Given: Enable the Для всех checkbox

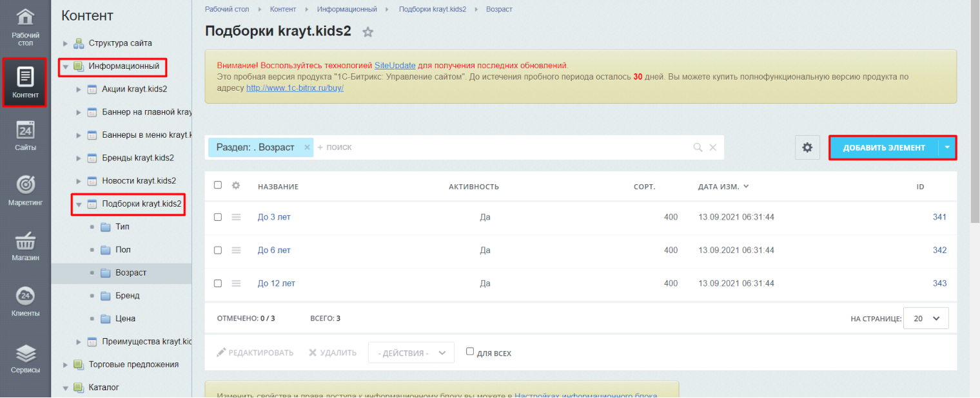Looking at the screenshot, I should pos(470,352).
